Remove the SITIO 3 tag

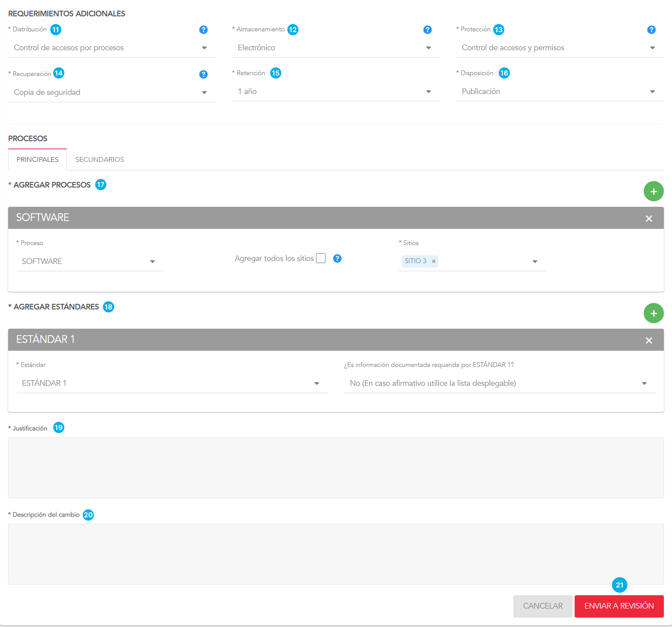point(434,261)
